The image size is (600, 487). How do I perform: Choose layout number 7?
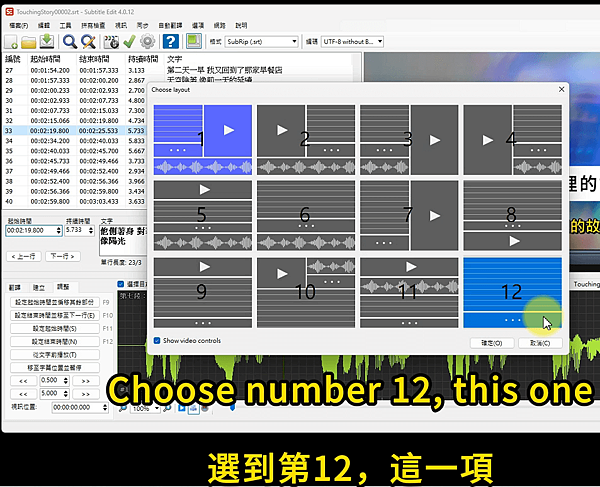[409, 215]
